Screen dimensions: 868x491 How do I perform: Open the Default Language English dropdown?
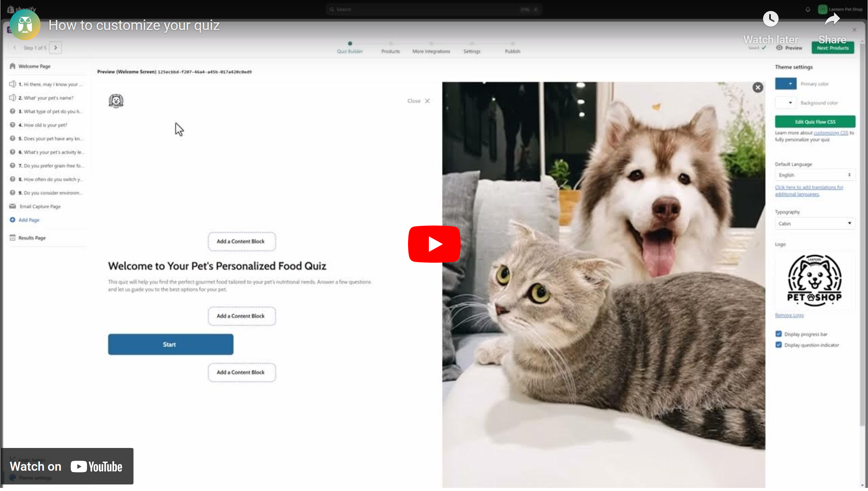pos(814,175)
